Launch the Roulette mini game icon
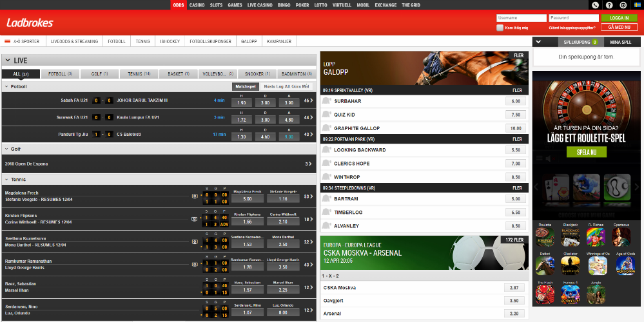The image size is (644, 322). 545,237
